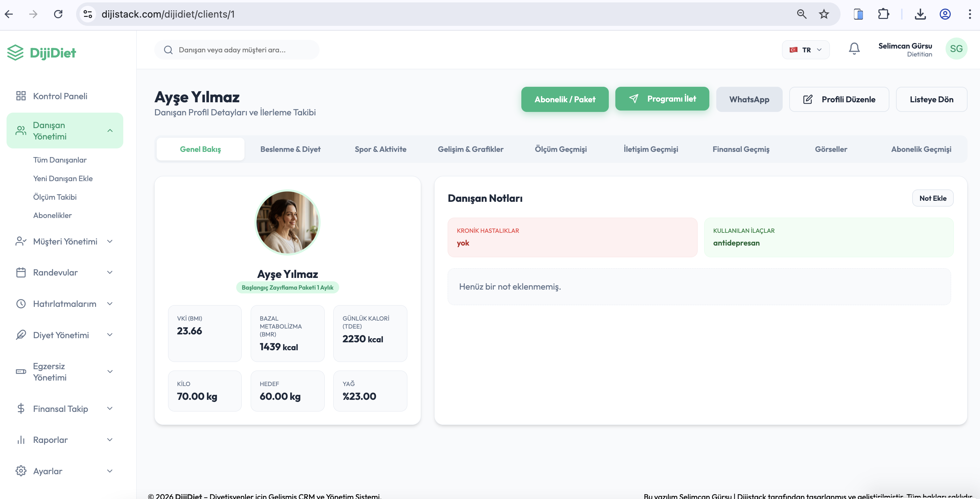Viewport: 980px width, 499px height.
Task: Open the Kontrol Paneli dashboard icon
Action: tap(21, 96)
